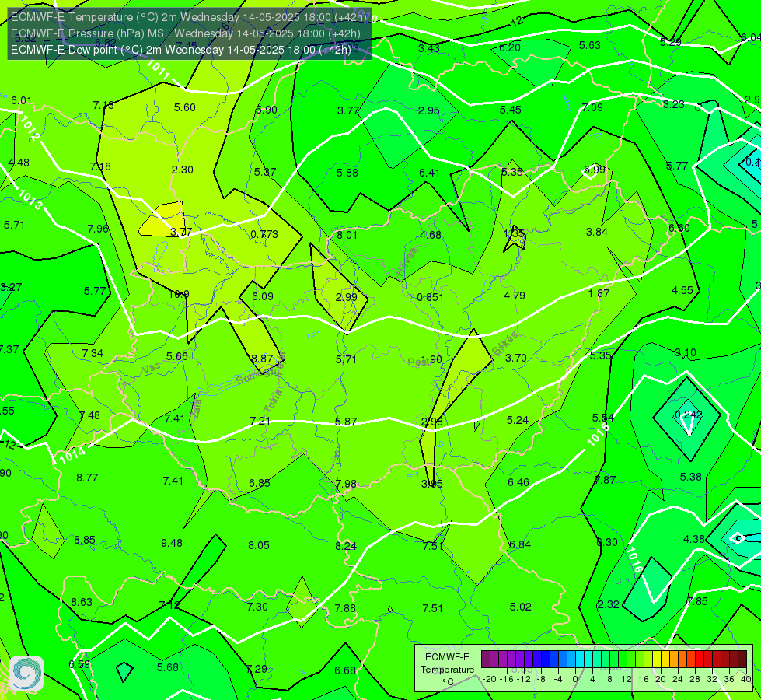The image size is (761, 700).
Task: Click the dew point value 6.09
Action: [x=263, y=296]
